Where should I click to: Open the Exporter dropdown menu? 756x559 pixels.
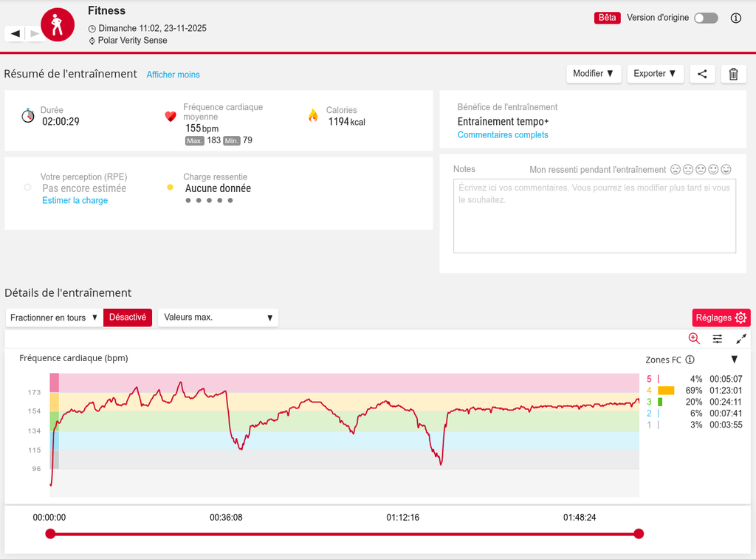click(x=655, y=74)
